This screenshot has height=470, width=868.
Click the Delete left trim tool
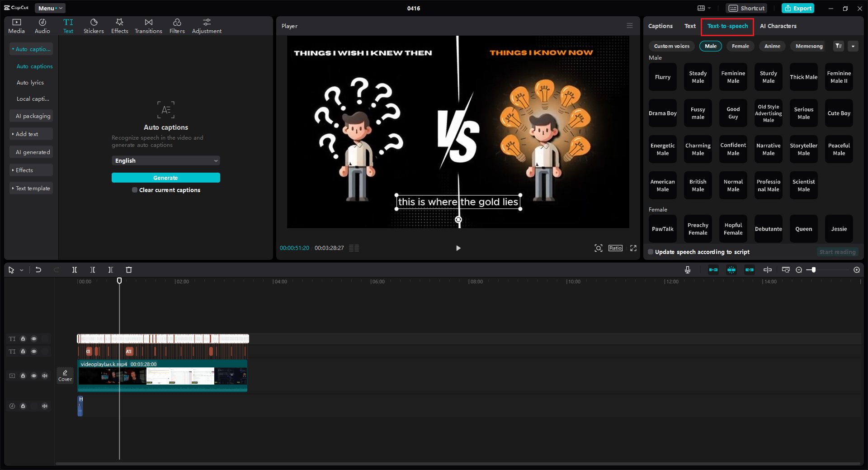[x=93, y=270]
